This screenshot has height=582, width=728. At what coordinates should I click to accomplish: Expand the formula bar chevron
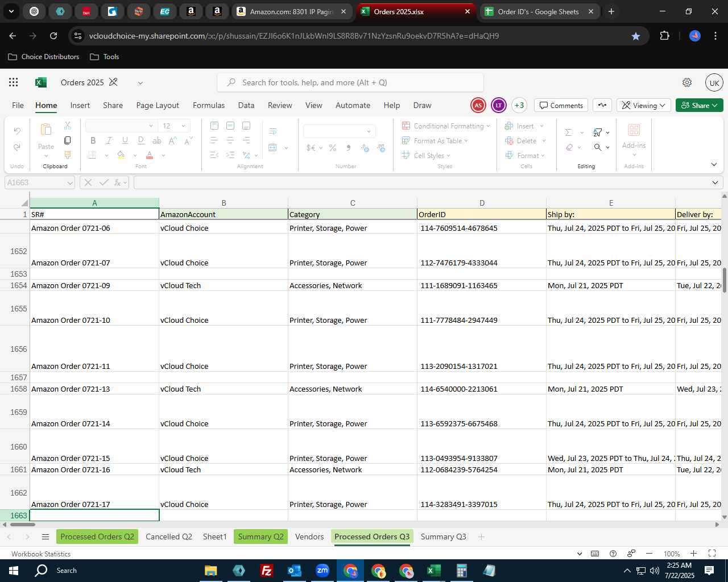(x=715, y=182)
